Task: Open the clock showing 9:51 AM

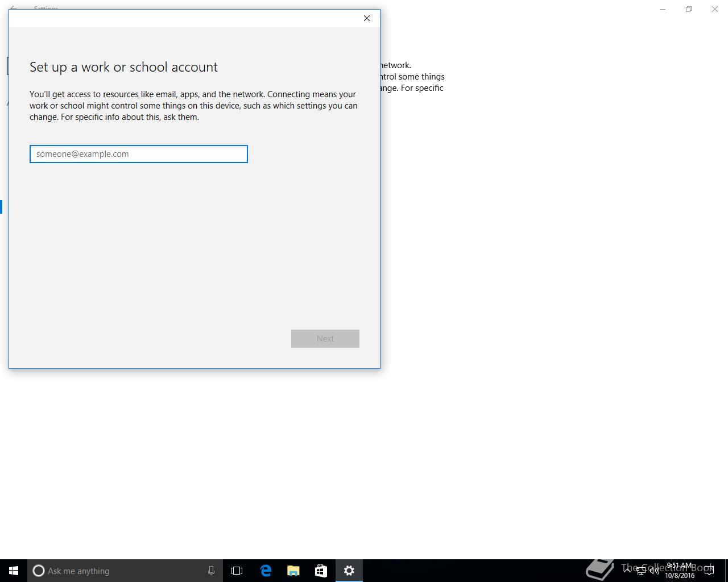Action: point(680,571)
